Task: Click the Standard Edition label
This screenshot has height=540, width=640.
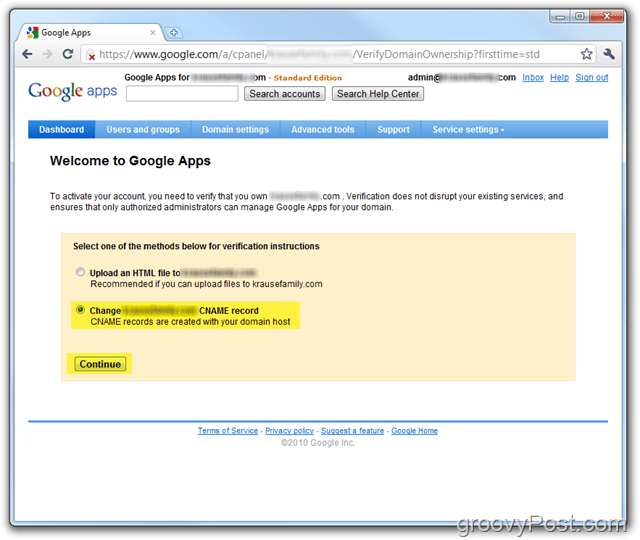Action: point(308,78)
